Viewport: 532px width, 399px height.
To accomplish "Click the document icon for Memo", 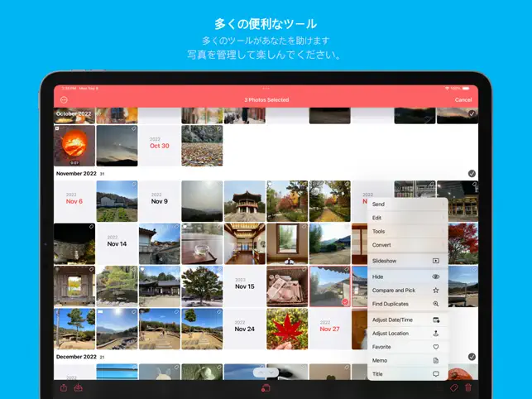I will click(x=436, y=360).
